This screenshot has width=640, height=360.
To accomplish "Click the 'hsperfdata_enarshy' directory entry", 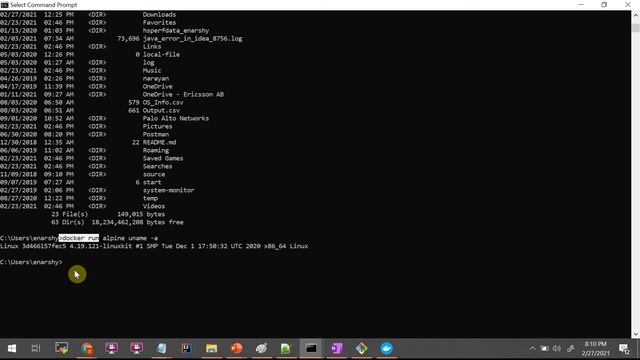I will (x=176, y=31).
